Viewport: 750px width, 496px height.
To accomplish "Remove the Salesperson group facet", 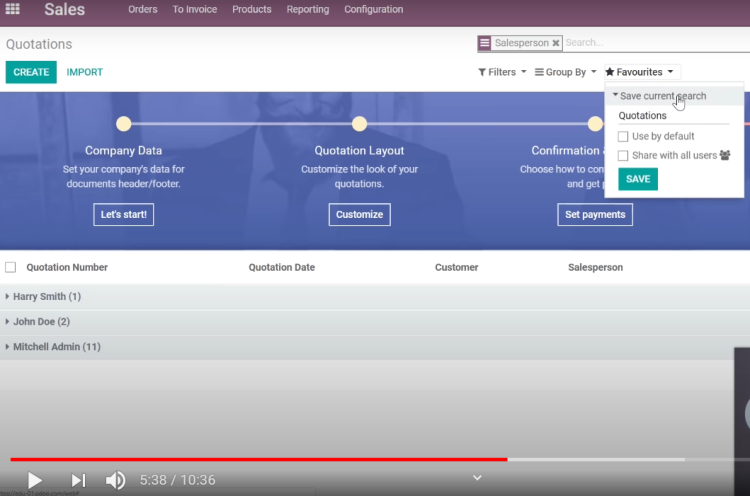I will (x=556, y=43).
